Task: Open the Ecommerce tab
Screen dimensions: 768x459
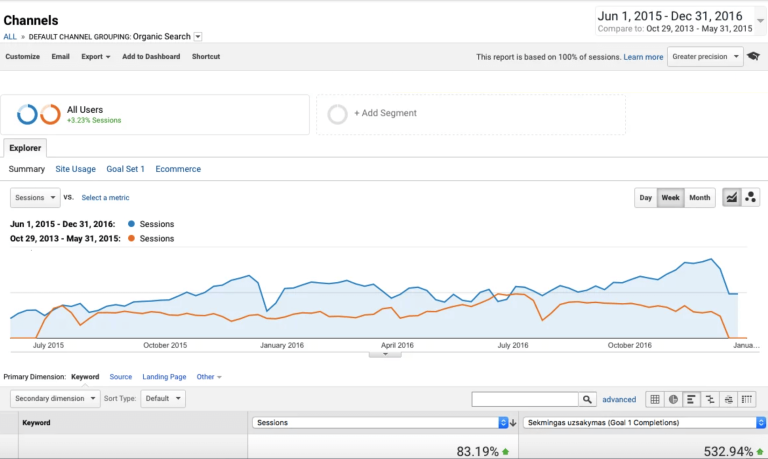Action: point(178,169)
